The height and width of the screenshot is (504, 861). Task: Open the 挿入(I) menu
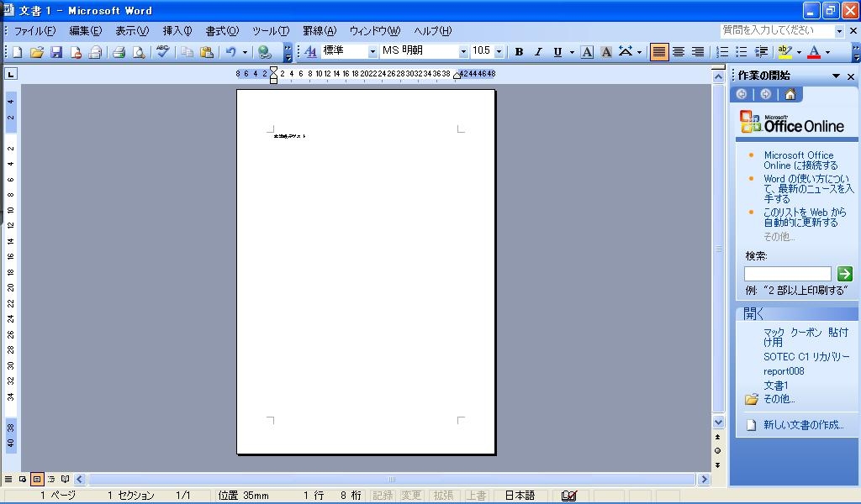pos(177,31)
